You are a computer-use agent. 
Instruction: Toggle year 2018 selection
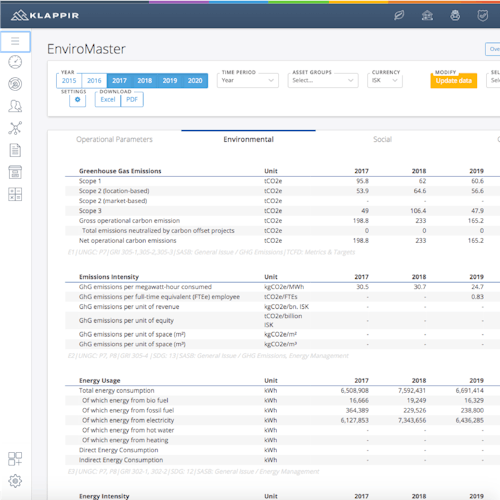pos(145,81)
